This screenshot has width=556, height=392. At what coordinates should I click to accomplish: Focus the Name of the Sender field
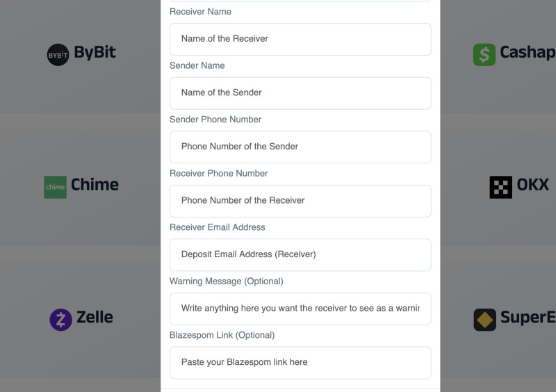pos(300,92)
